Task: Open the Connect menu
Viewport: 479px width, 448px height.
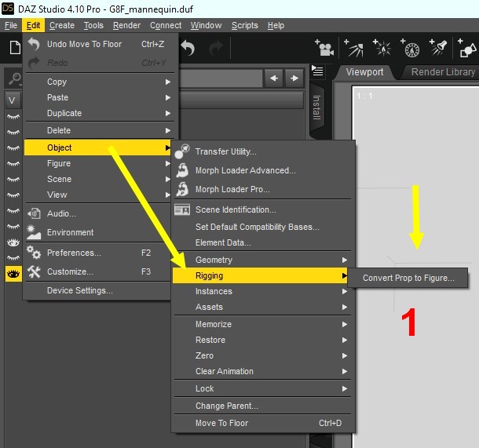Action: [166, 25]
